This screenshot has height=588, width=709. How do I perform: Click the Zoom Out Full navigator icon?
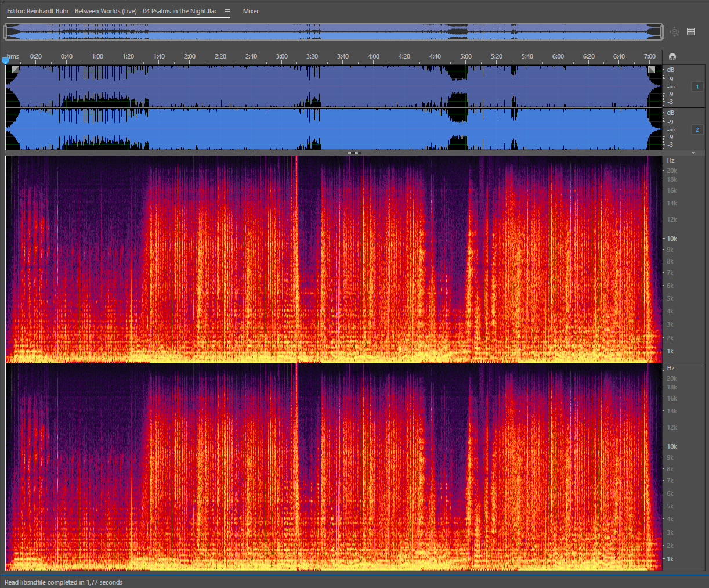674,32
